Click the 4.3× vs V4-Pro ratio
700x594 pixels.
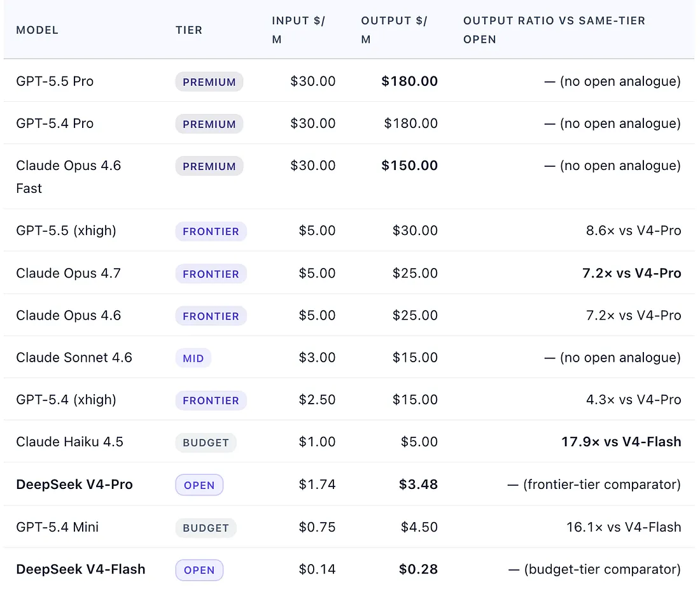click(x=633, y=399)
